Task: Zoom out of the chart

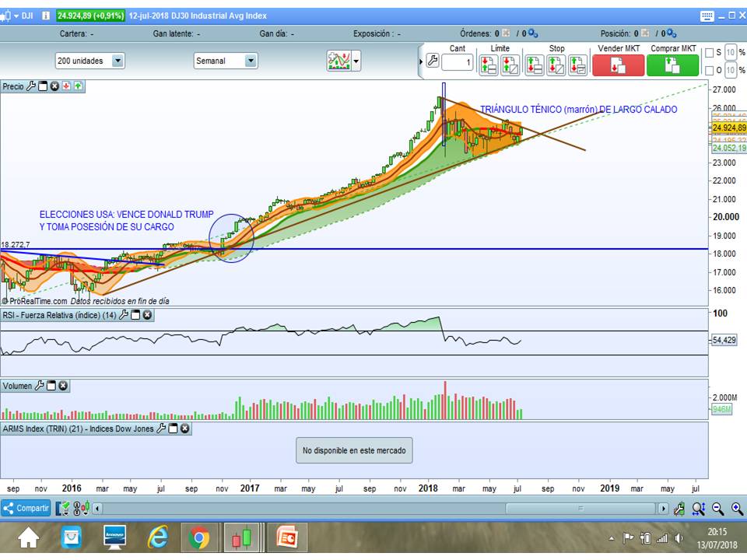Action: coord(717,508)
